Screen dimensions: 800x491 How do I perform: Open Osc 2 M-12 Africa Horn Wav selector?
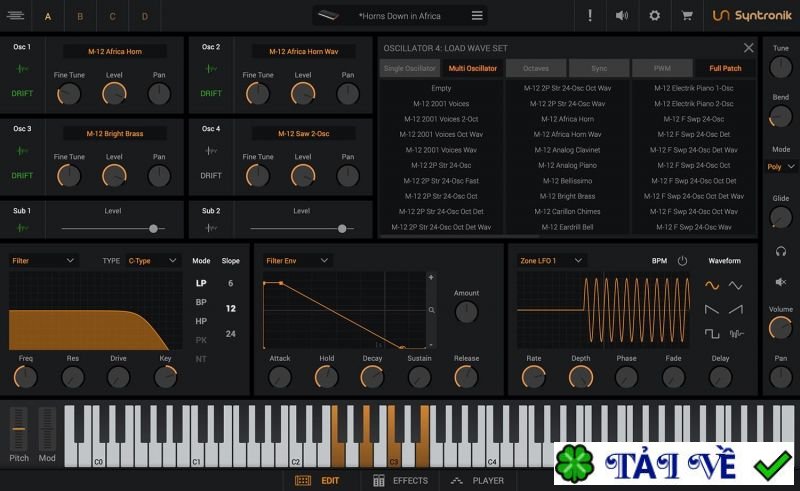[304, 52]
